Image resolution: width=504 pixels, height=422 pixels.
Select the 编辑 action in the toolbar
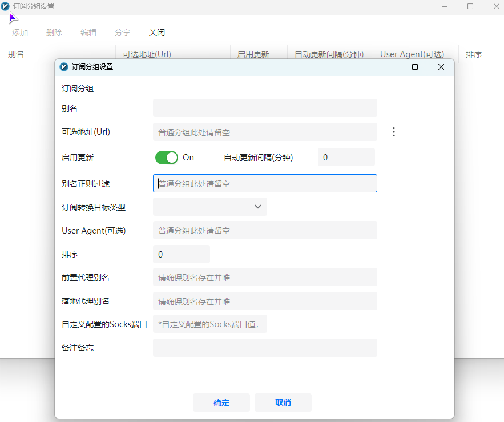point(88,33)
